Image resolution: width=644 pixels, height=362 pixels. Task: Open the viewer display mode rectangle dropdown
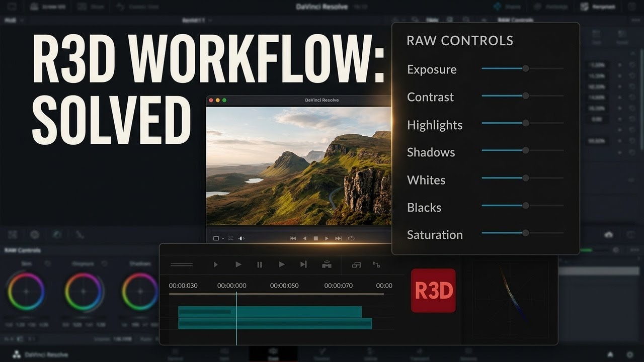click(x=218, y=238)
